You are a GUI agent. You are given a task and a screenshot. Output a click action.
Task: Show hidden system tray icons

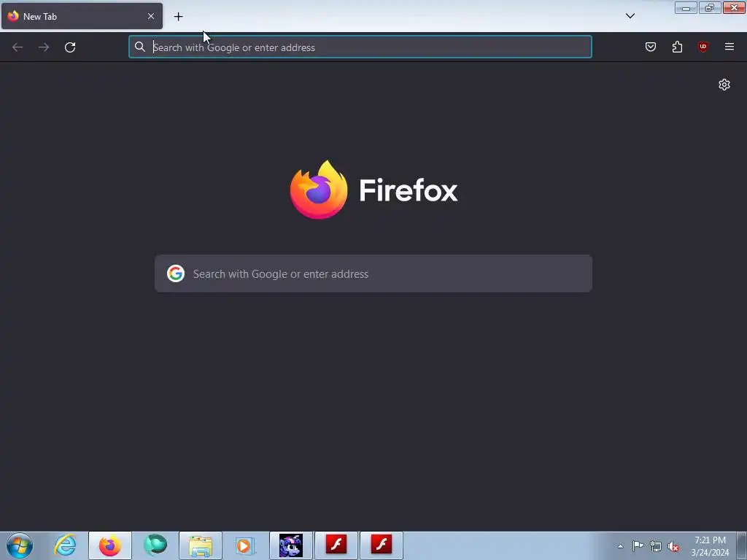click(x=620, y=546)
